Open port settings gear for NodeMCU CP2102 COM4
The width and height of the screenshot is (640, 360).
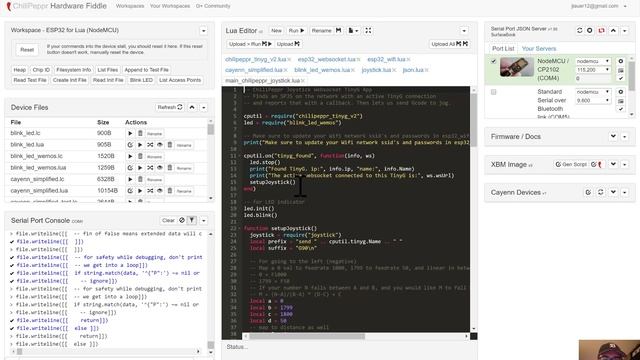coord(621,61)
